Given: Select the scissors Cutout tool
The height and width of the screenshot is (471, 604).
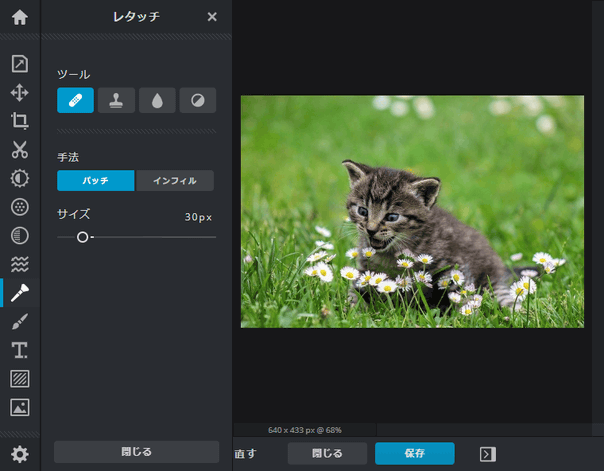Looking at the screenshot, I should click(x=20, y=149).
